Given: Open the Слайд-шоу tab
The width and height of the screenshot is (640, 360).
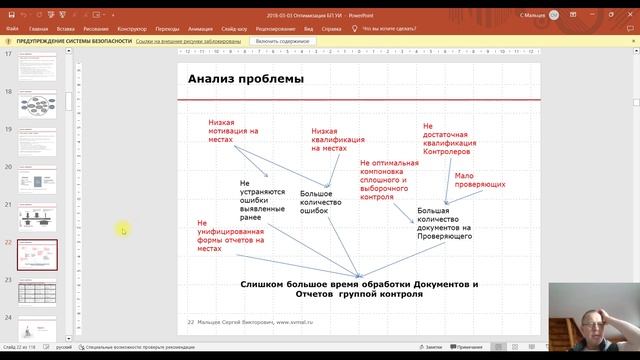Looking at the screenshot, I should click(x=234, y=29).
